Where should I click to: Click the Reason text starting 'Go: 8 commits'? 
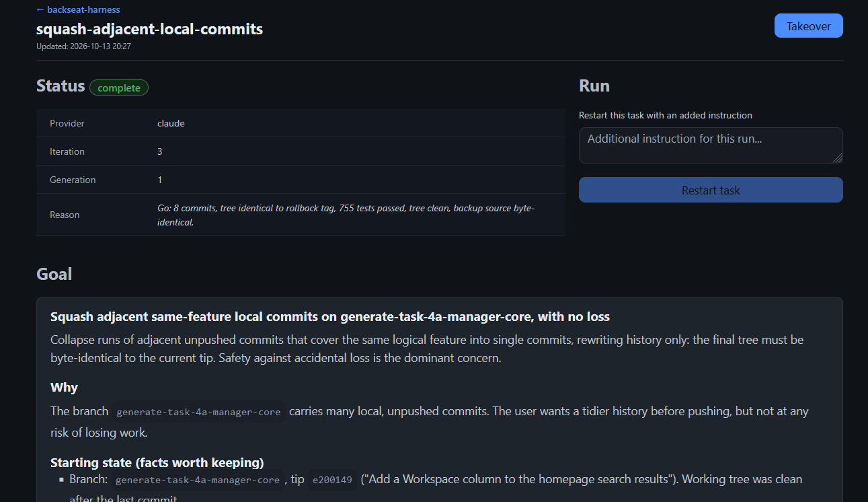346,215
